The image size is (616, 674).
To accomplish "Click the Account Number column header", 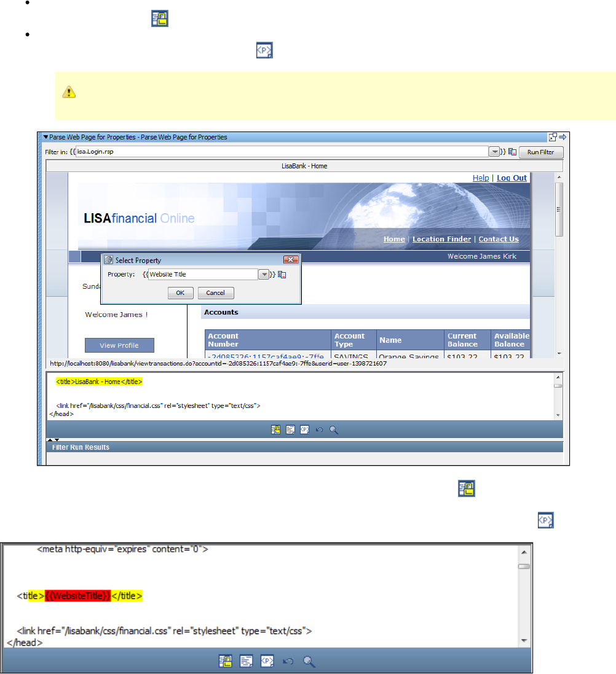I will click(x=267, y=340).
